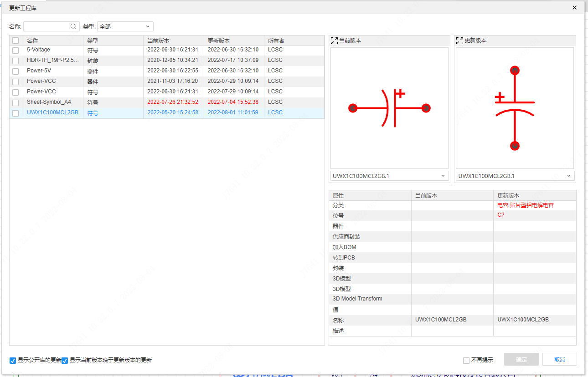Screen dimensions: 588x377
Task: Select the UWX1C100MCL2GB row name
Action: pyautogui.click(x=52, y=112)
